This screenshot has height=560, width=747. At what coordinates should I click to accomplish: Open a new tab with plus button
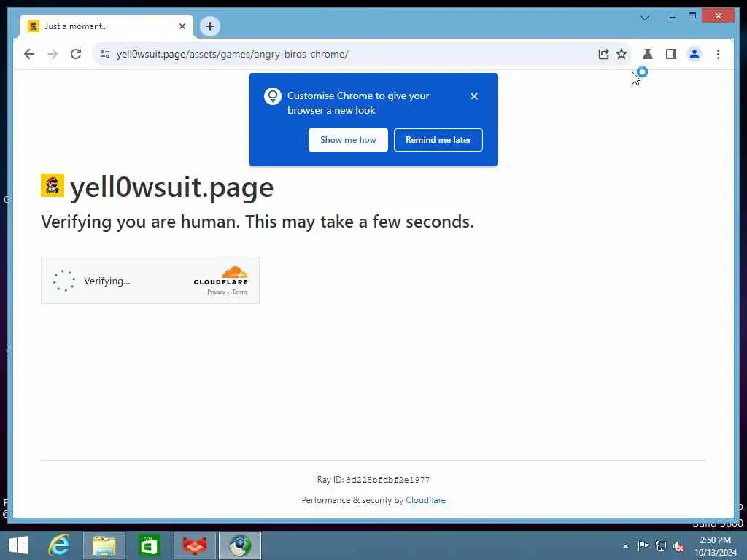209,26
